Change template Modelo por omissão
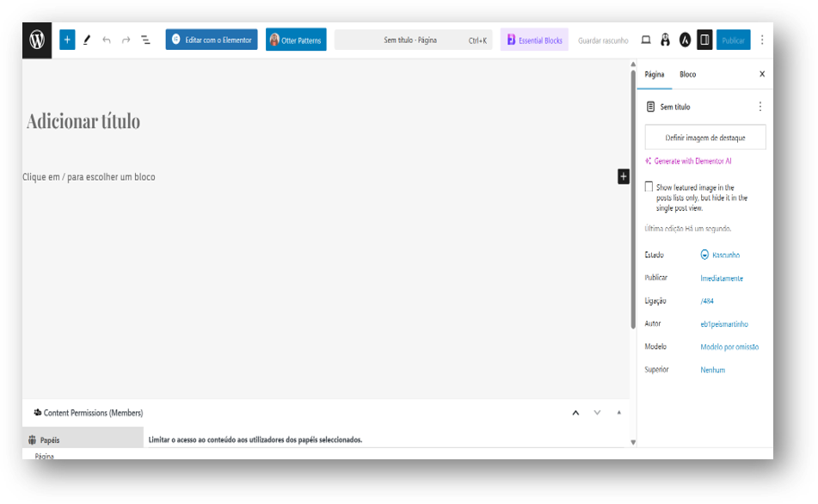The image size is (818, 504). (x=729, y=347)
